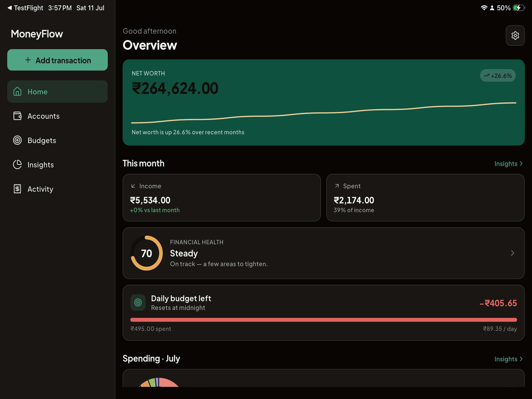Screen dimensions: 532x399
Task: Click the Home house icon in sidebar
Action: [17, 91]
